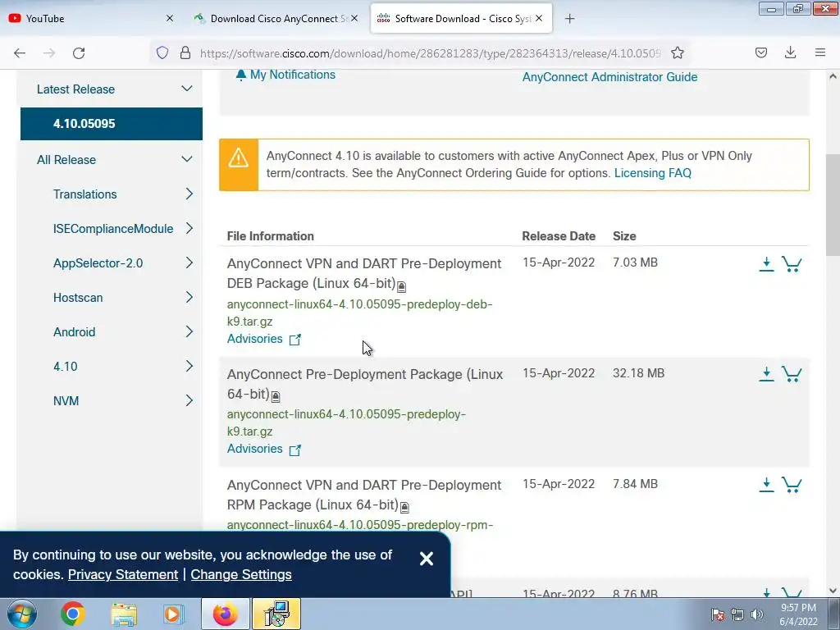Download the 32.18 MB Linux Pre-Deployment Package
This screenshot has height=630, width=840.
click(x=767, y=374)
